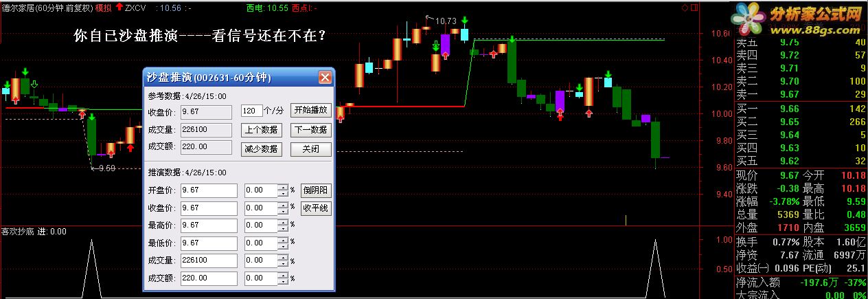The height and width of the screenshot is (299, 868).
Task: Click the 10.73 high price label on chart
Action: pyautogui.click(x=446, y=21)
